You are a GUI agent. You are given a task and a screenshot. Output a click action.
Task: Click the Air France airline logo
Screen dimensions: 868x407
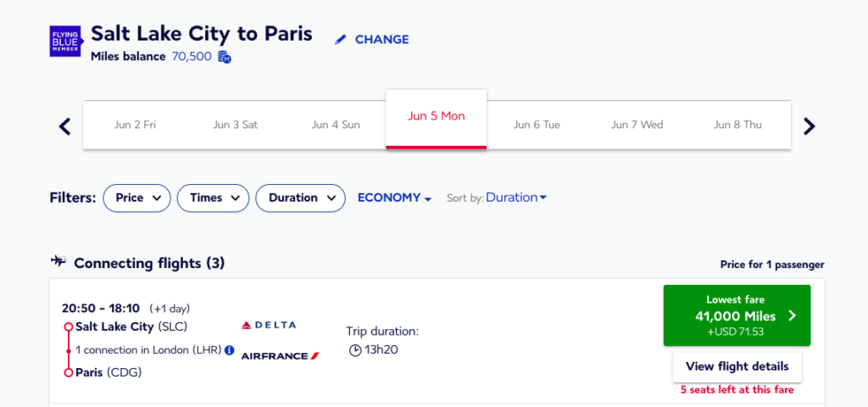pos(280,356)
